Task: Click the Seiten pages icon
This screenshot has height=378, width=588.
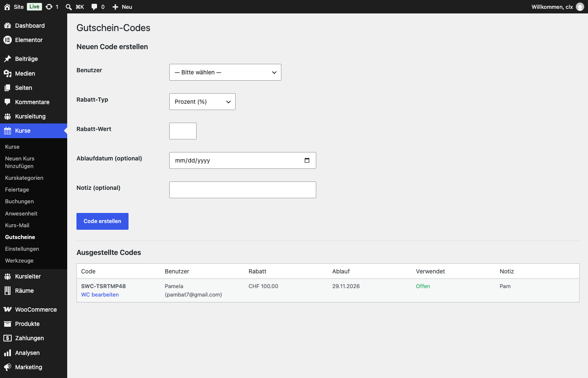Action: pyautogui.click(x=8, y=88)
